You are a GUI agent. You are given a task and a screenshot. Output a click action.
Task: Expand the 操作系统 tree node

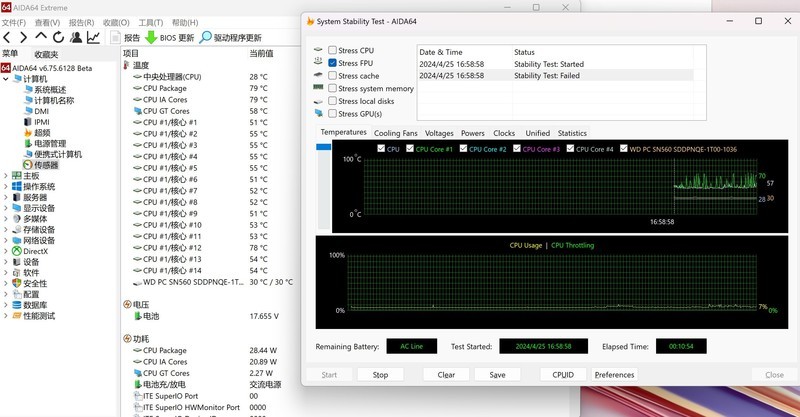pyautogui.click(x=6, y=186)
